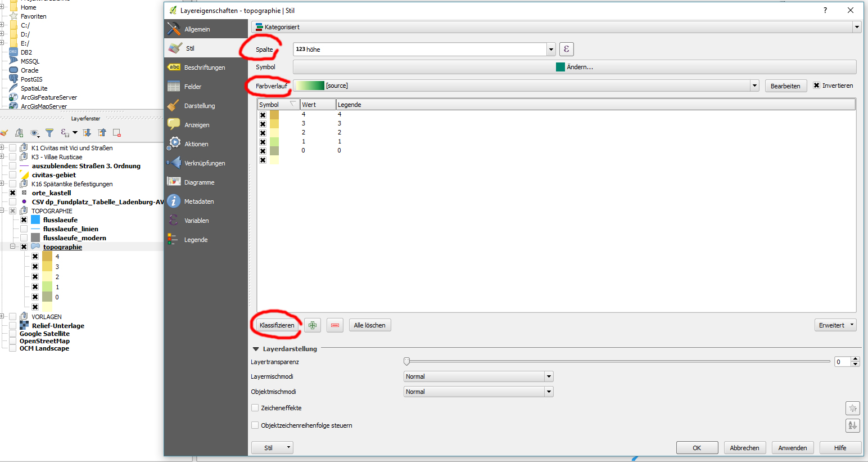
Task: Adjust the Layertransparenz slider handle
Action: pos(406,361)
